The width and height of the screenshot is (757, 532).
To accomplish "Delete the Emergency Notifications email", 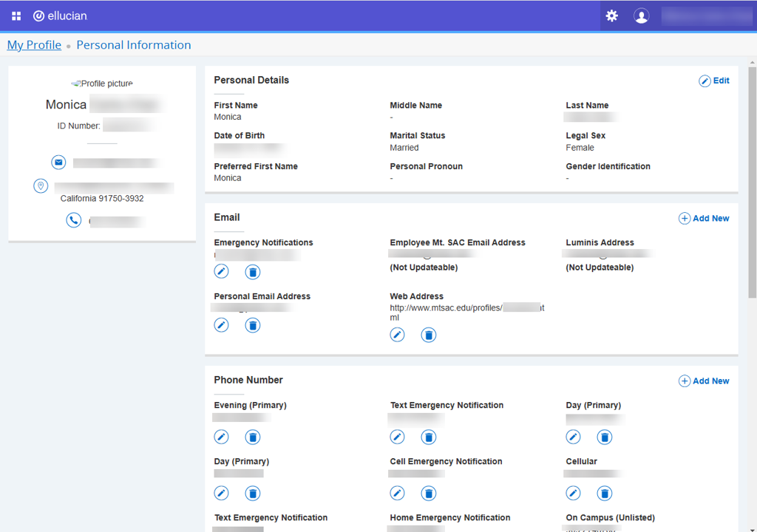I will click(253, 272).
